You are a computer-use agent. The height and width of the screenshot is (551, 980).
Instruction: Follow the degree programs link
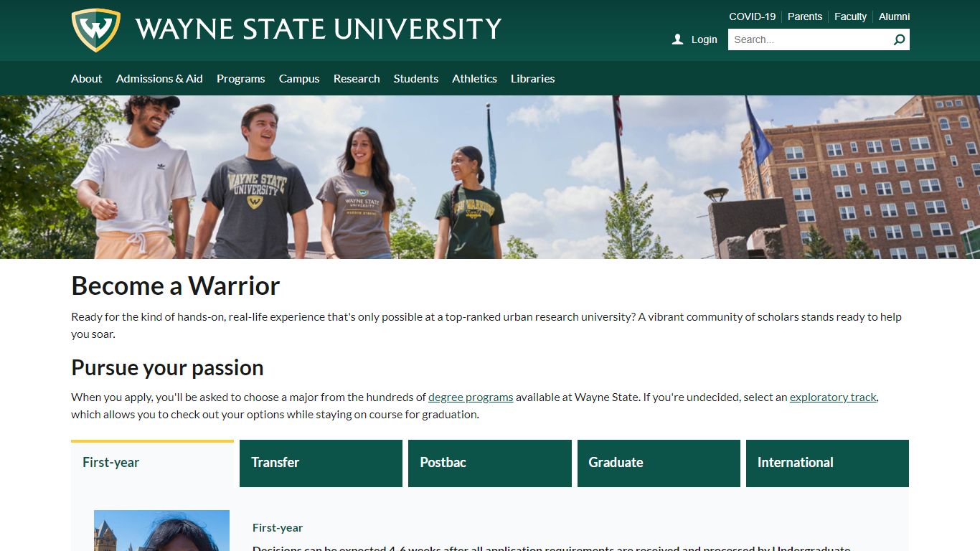point(470,397)
